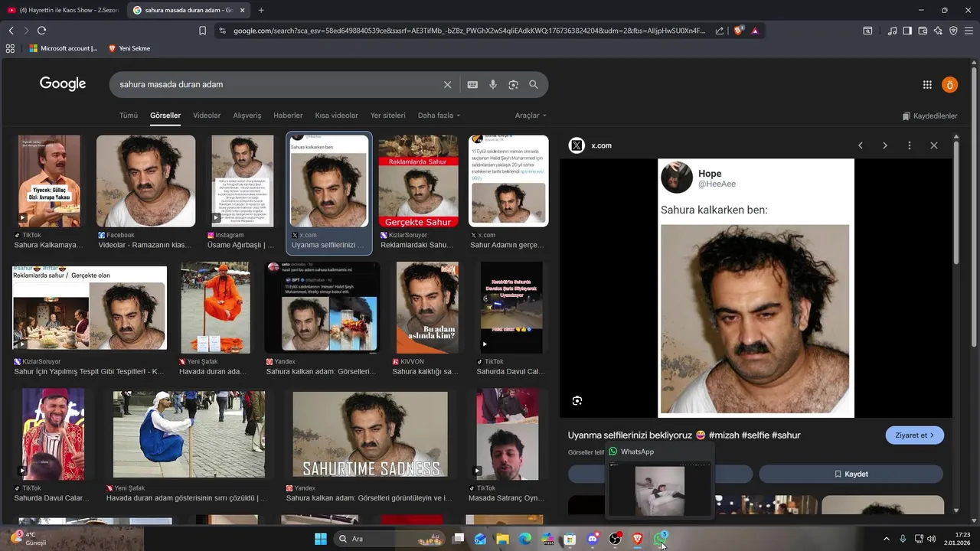Close the image preview panel
This screenshot has height=551, width=980.
[x=934, y=145]
